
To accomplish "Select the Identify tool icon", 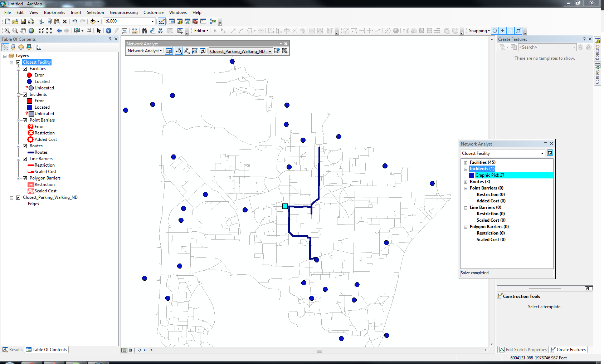I will point(108,31).
